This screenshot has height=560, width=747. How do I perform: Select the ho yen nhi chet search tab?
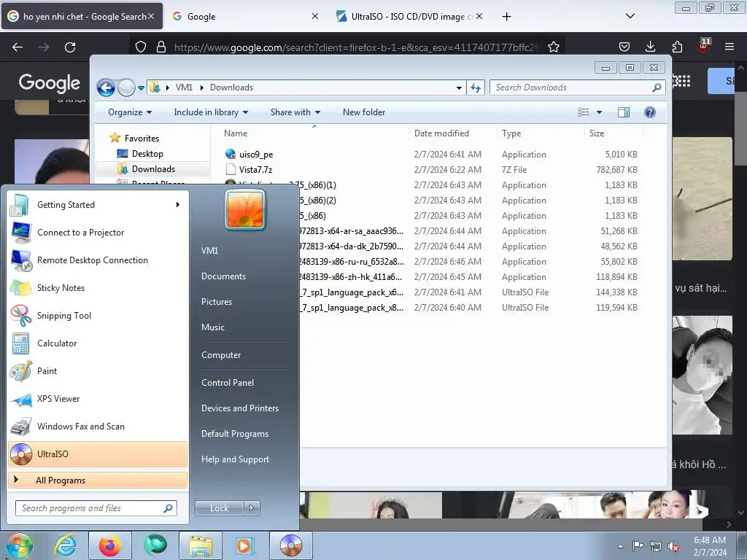pos(82,16)
